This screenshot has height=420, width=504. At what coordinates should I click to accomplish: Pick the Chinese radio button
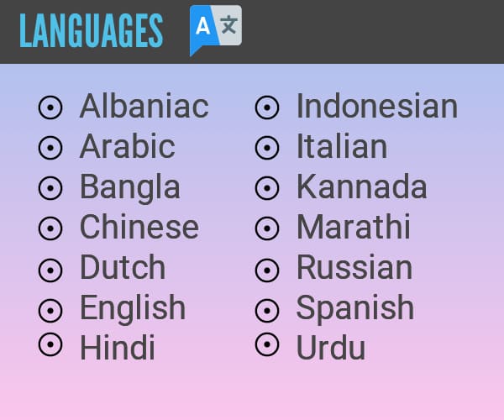click(x=50, y=228)
